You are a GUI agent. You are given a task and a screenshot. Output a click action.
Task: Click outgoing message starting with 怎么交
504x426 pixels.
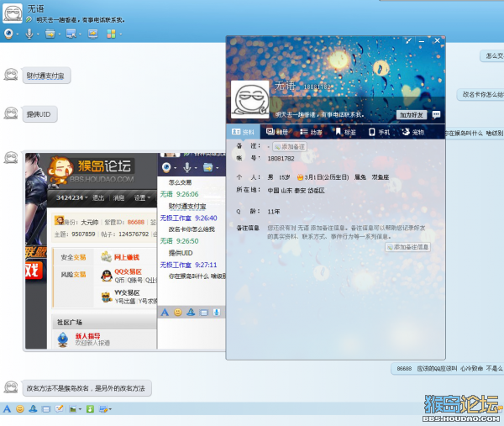click(492, 56)
